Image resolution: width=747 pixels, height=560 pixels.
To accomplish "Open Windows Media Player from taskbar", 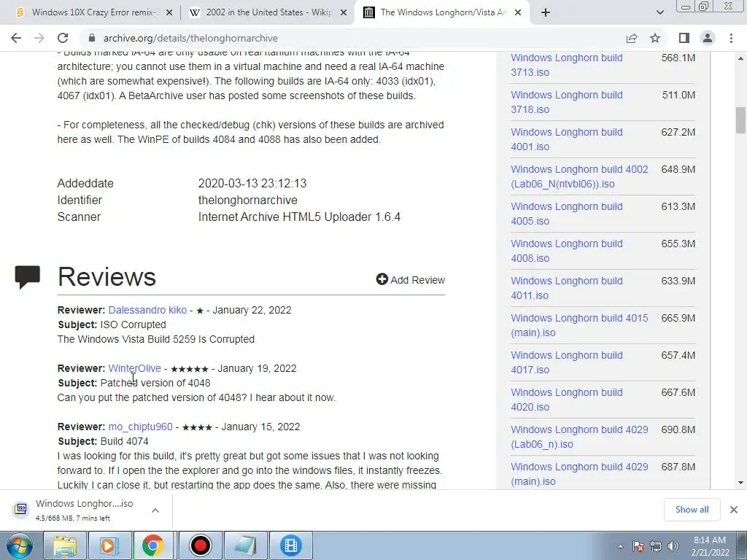I will pyautogui.click(x=109, y=545).
